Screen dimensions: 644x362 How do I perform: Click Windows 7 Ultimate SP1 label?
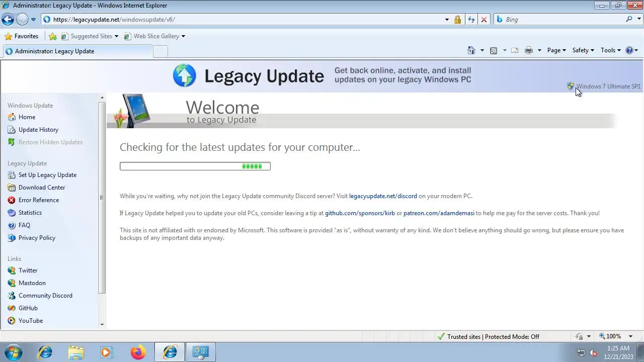coord(608,86)
